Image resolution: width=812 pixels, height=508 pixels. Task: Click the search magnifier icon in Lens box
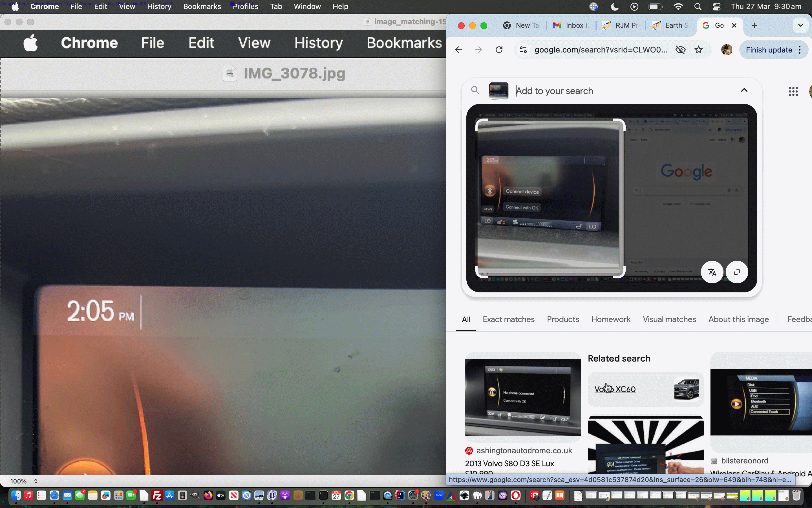pyautogui.click(x=475, y=90)
